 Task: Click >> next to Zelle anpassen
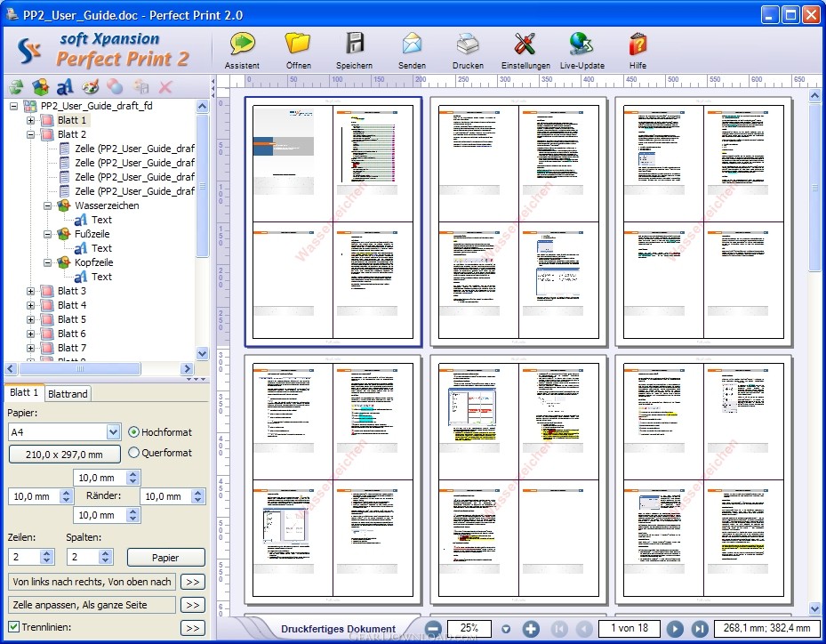193,605
